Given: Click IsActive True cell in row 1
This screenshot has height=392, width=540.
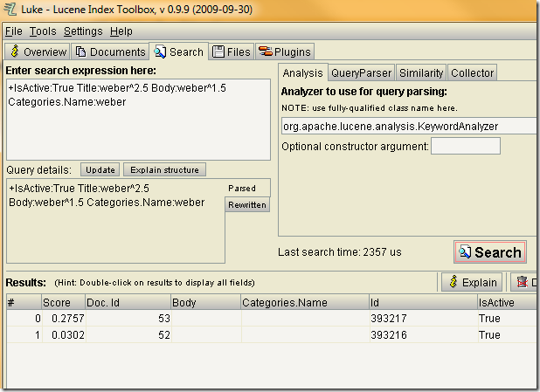Looking at the screenshot, I should coord(508,334).
